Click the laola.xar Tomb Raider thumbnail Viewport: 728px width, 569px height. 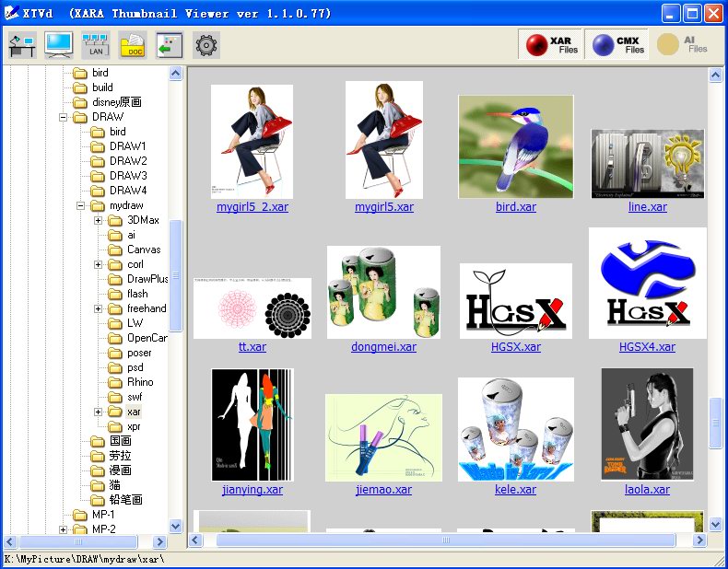(647, 424)
